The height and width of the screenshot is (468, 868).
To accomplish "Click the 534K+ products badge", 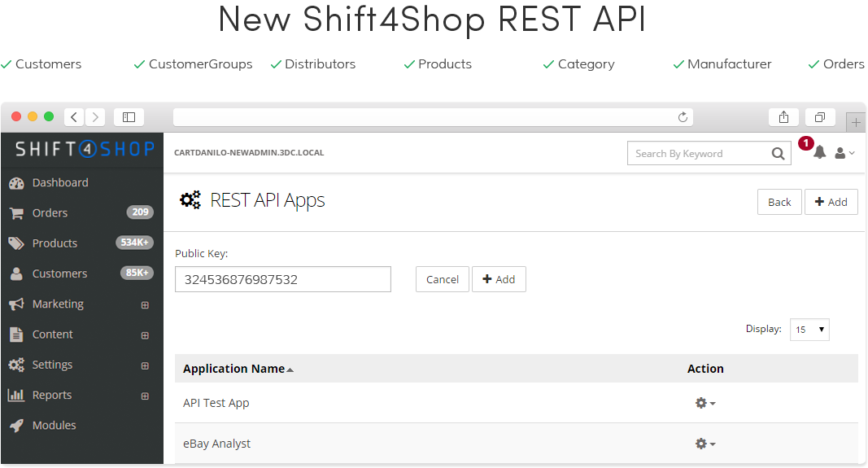I will point(134,243).
